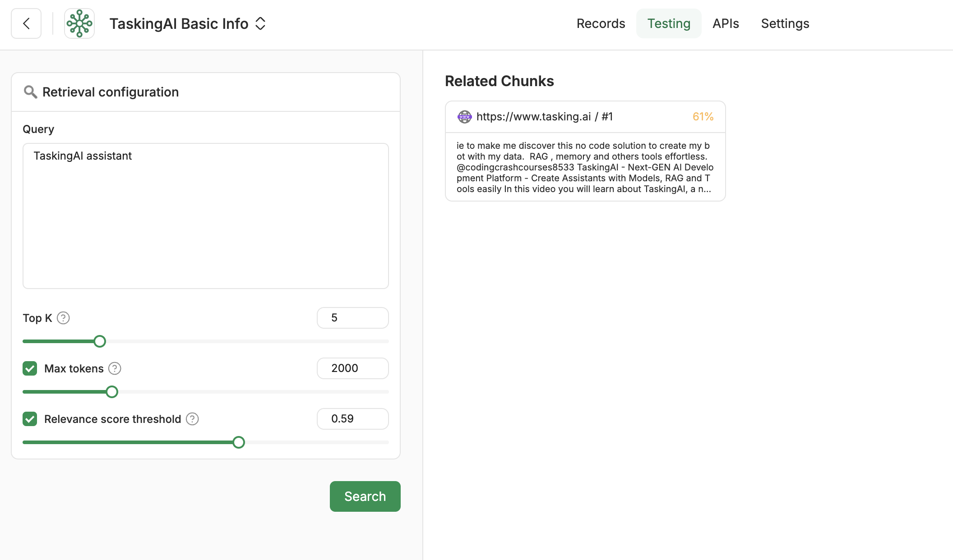Screen dimensions: 953x560
Task: Click the Search button to retrieve chunks
Action: (365, 496)
